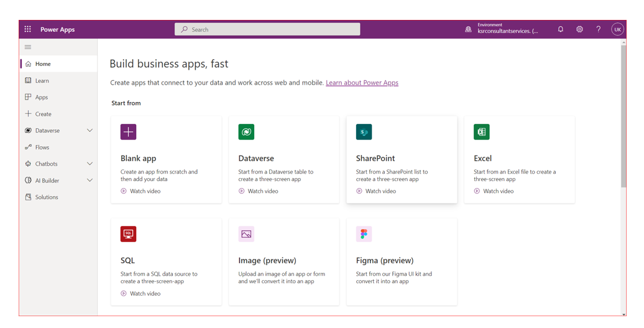This screenshot has width=644, height=328.
Task: Open the Learn about Power Apps link
Action: pos(362,83)
